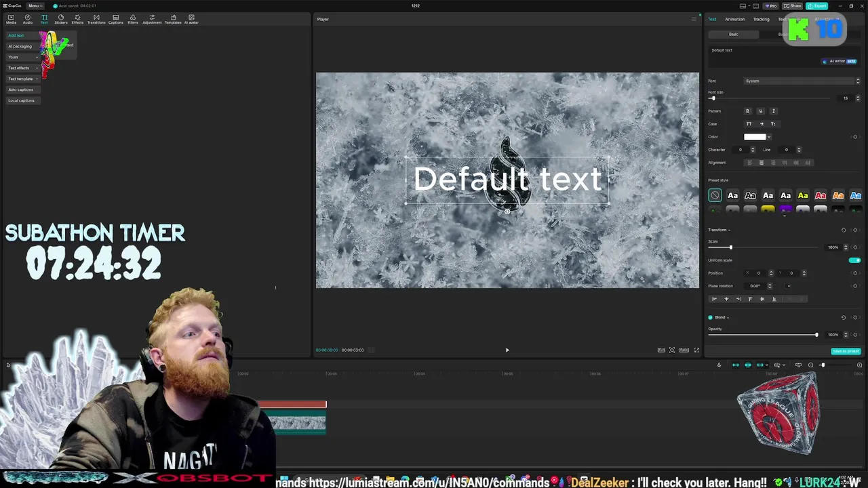
Task: Open the Media panel
Action: tap(11, 19)
